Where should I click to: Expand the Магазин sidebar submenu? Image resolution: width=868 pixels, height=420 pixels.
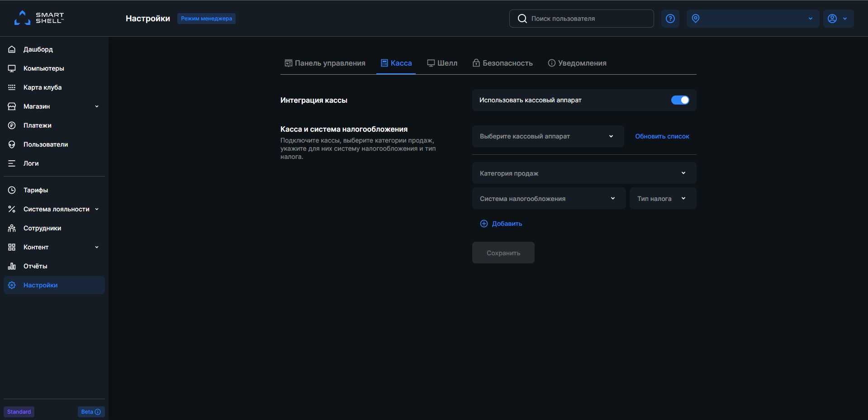point(96,106)
